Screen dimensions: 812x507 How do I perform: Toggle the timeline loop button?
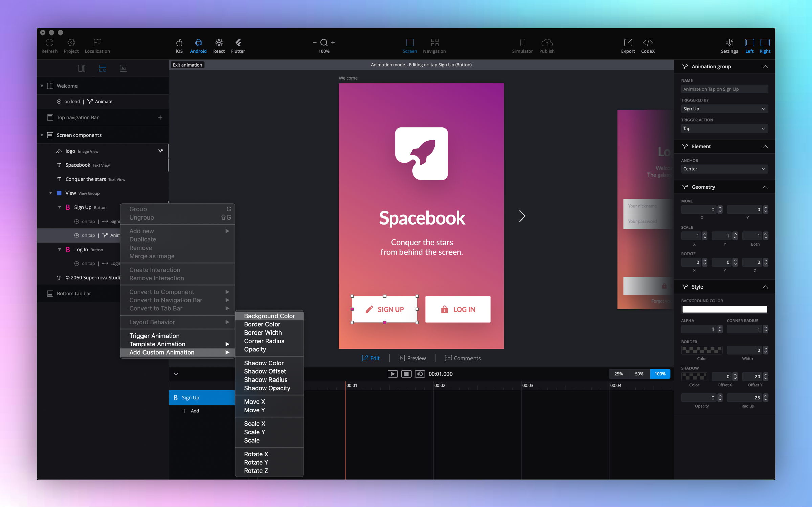click(420, 374)
